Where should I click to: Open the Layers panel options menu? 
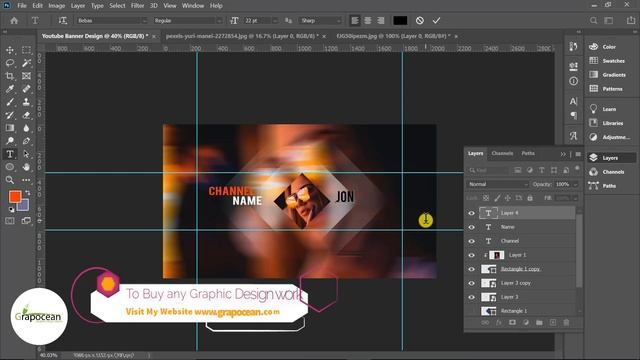tap(578, 154)
